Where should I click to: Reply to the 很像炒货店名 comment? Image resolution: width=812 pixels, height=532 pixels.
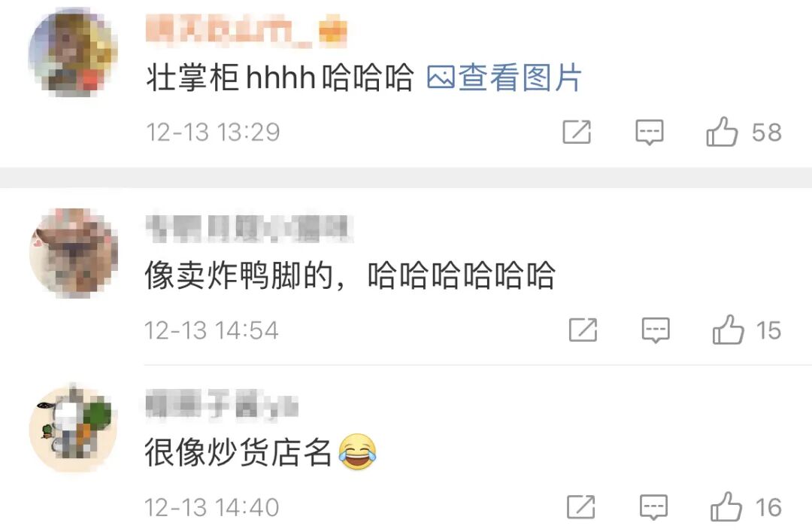[x=653, y=507]
